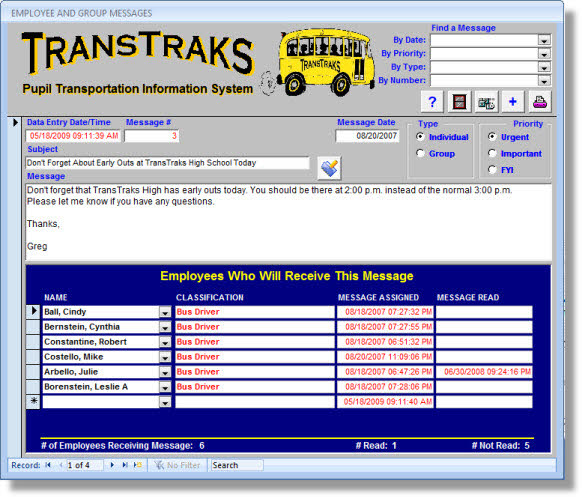582x497 pixels.
Task: Click the spell check icon beside Subject
Action: click(329, 168)
